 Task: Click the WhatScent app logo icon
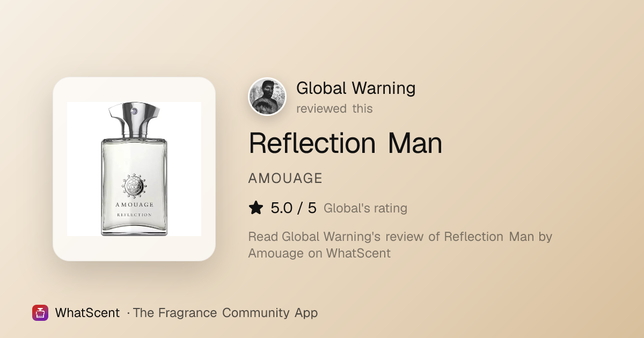(40, 313)
